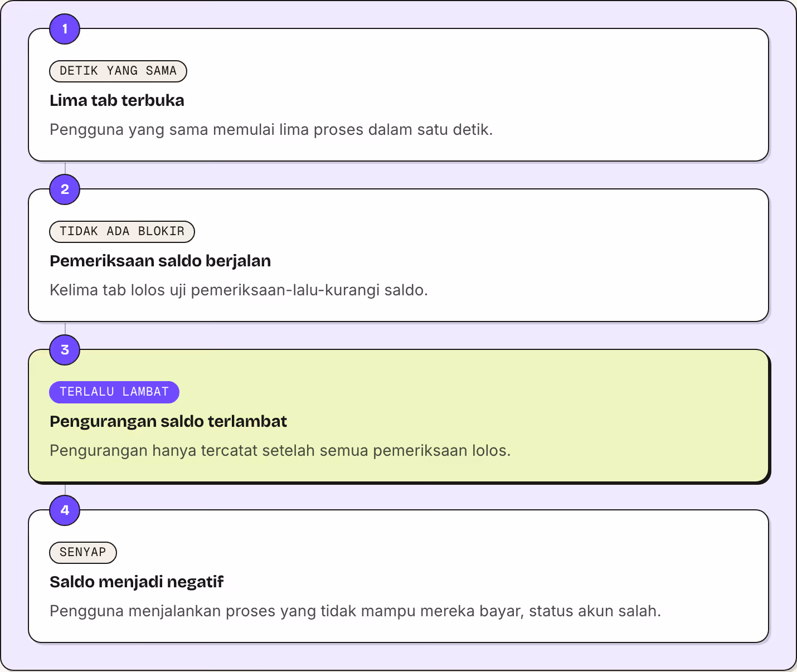Click text starting 'Pengguna yang sama memulai'
797x672 pixels.
click(x=271, y=130)
